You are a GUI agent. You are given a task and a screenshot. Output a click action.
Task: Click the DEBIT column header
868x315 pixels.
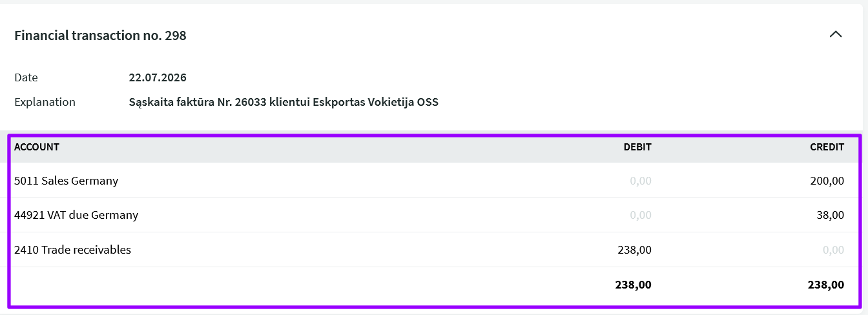(x=637, y=147)
